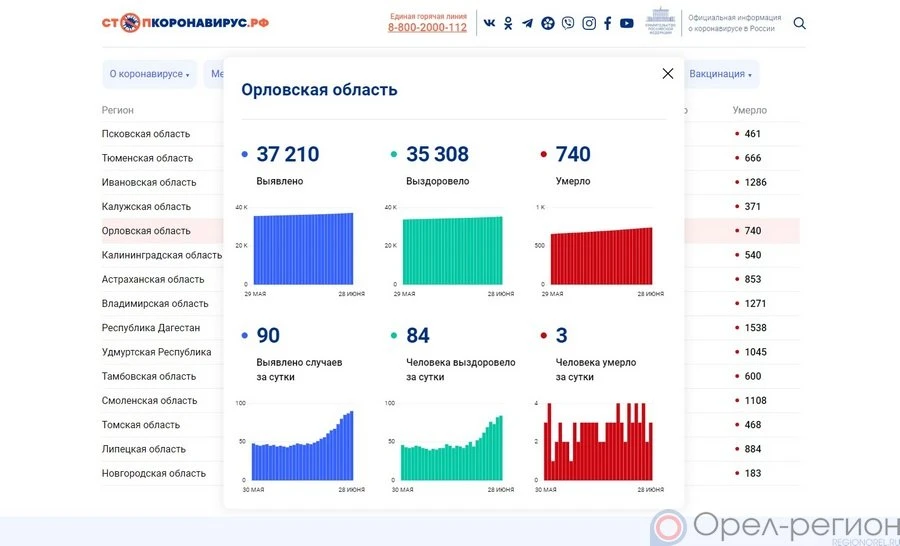Expand the Вакцинация dropdown menu
This screenshot has width=900, height=546.
pyautogui.click(x=722, y=74)
